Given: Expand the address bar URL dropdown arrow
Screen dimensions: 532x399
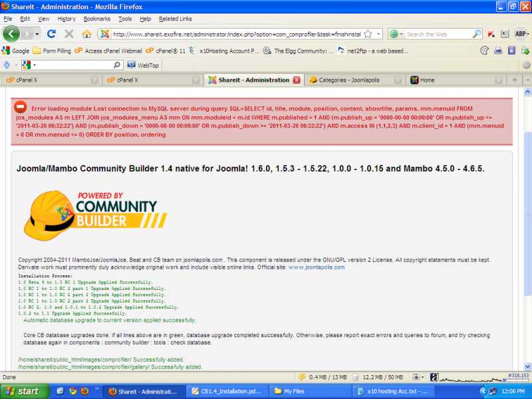Looking at the screenshot, I should pyautogui.click(x=378, y=35).
